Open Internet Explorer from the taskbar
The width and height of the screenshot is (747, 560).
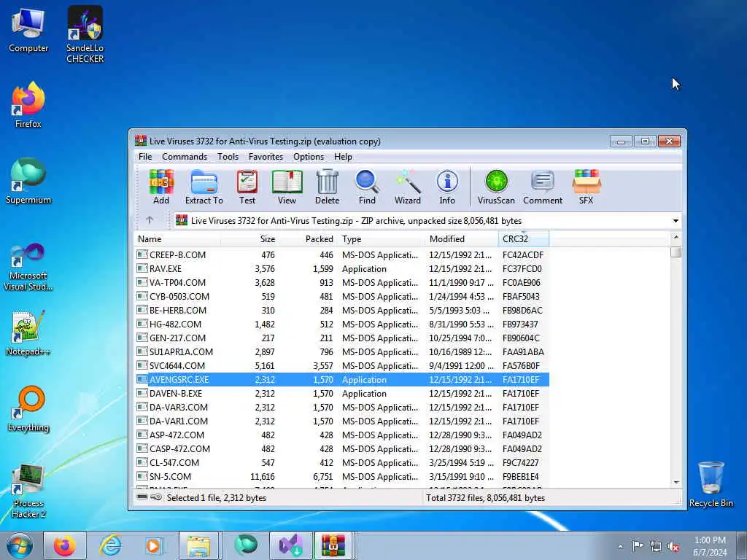110,545
